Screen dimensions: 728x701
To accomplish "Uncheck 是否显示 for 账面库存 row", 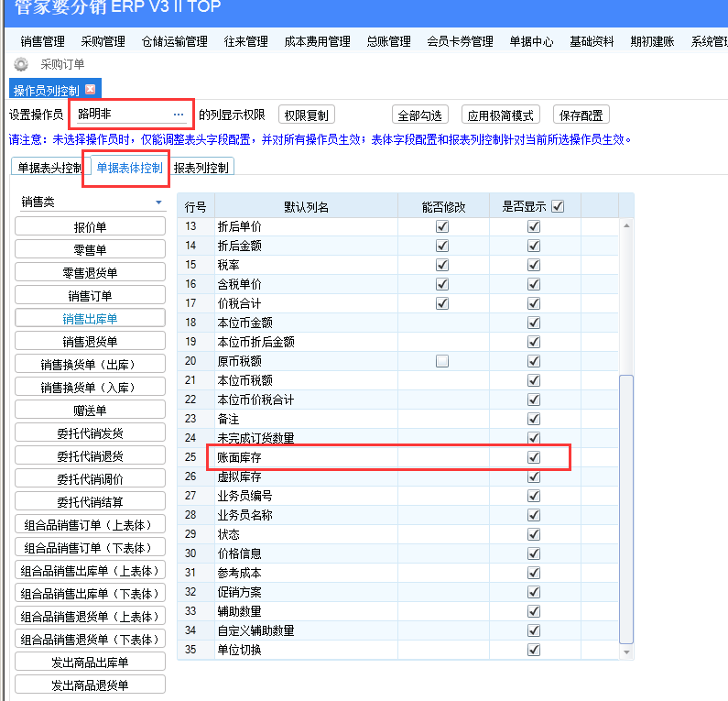I will [534, 457].
